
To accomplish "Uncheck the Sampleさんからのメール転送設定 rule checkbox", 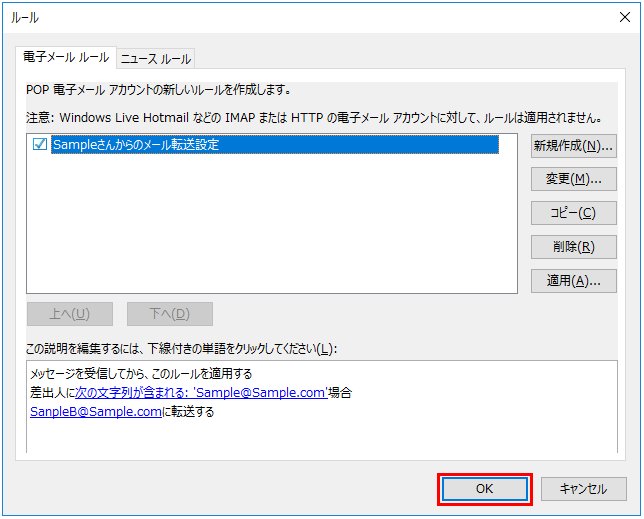I will coord(40,144).
